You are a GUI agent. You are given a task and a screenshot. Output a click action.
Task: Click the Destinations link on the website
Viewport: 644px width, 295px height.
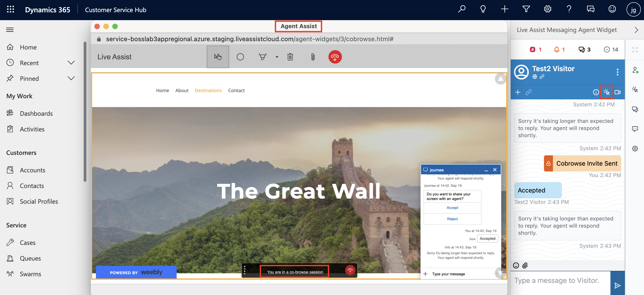(208, 90)
